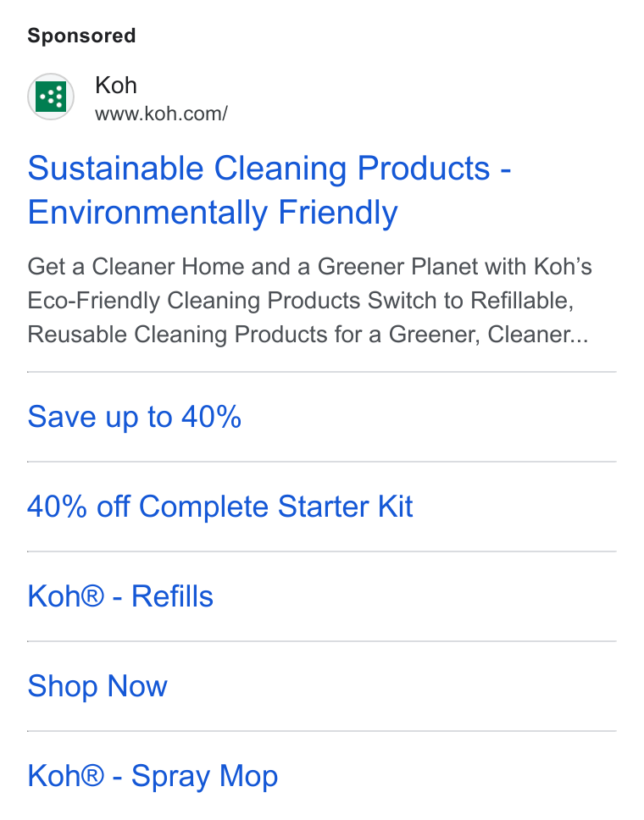Click the Sponsored label

point(81,36)
